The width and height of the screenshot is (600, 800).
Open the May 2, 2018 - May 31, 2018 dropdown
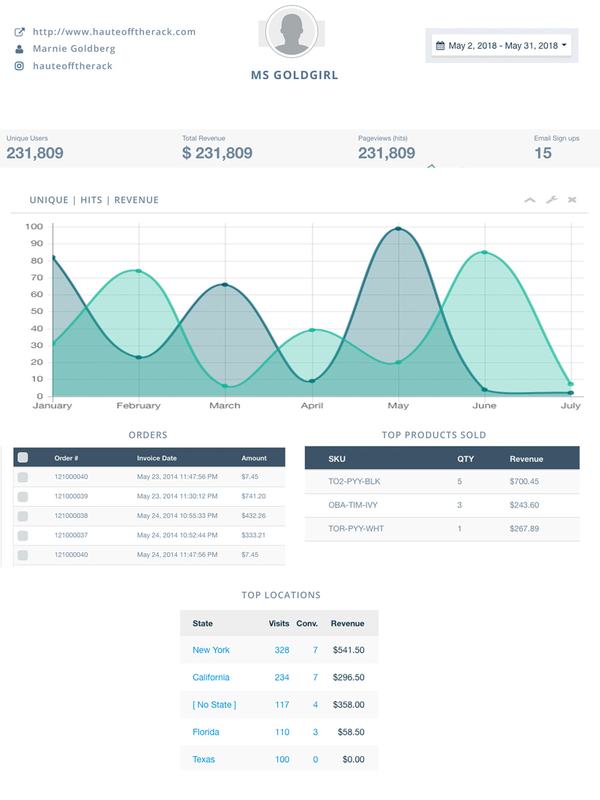coord(502,45)
